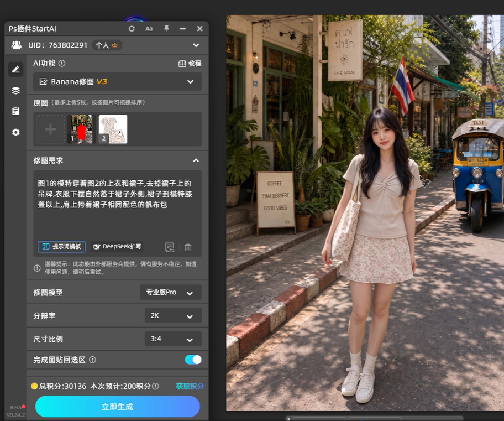Click the plus box to add image

coord(50,129)
